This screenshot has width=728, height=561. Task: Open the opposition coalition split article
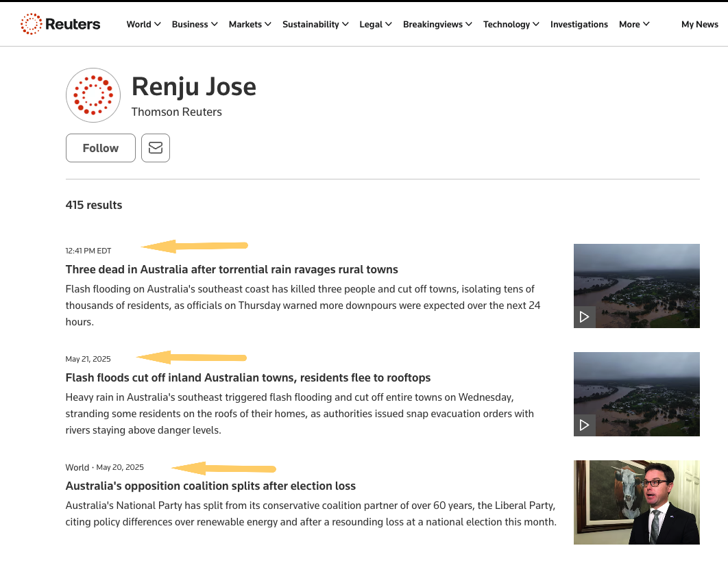[210, 486]
